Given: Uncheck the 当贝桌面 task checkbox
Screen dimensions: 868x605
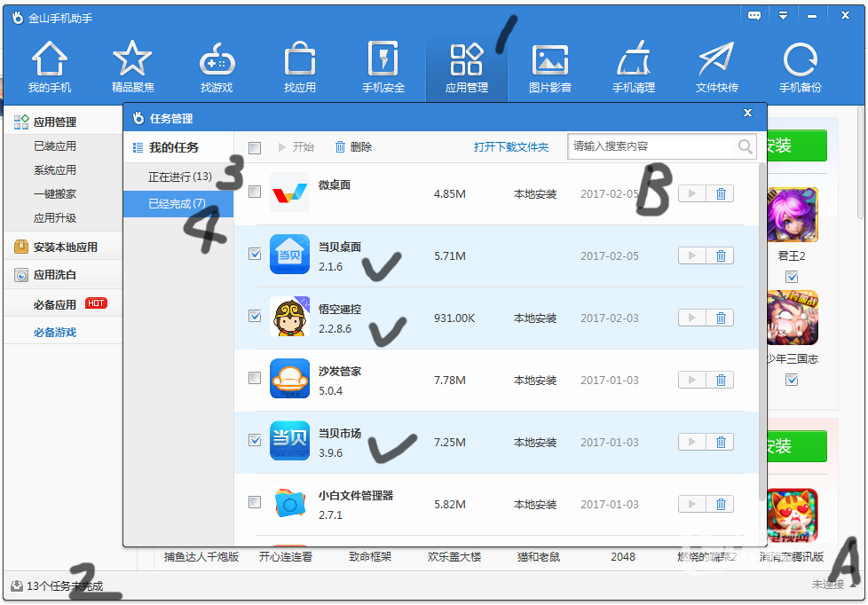Looking at the screenshot, I should point(255,254).
